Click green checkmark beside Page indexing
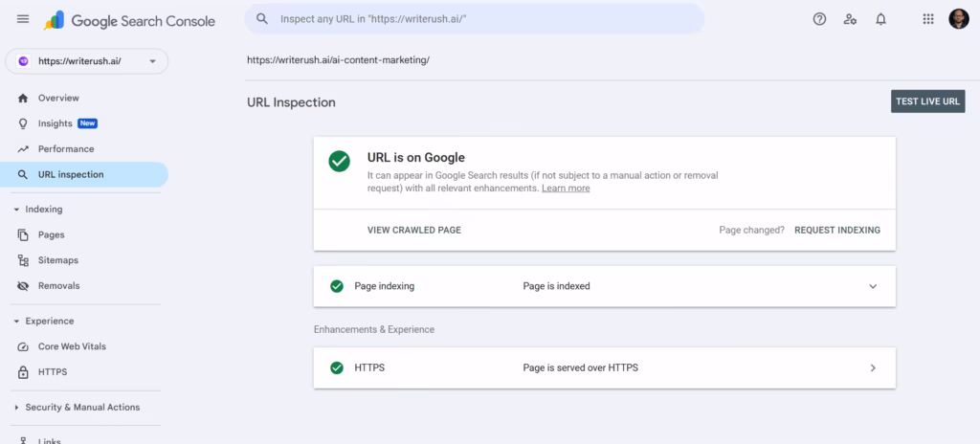 [x=337, y=286]
